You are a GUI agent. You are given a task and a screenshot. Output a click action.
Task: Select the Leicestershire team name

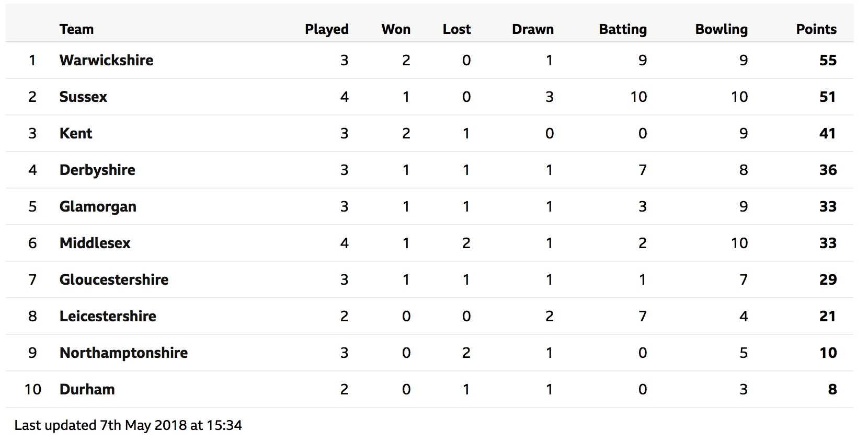[108, 316]
